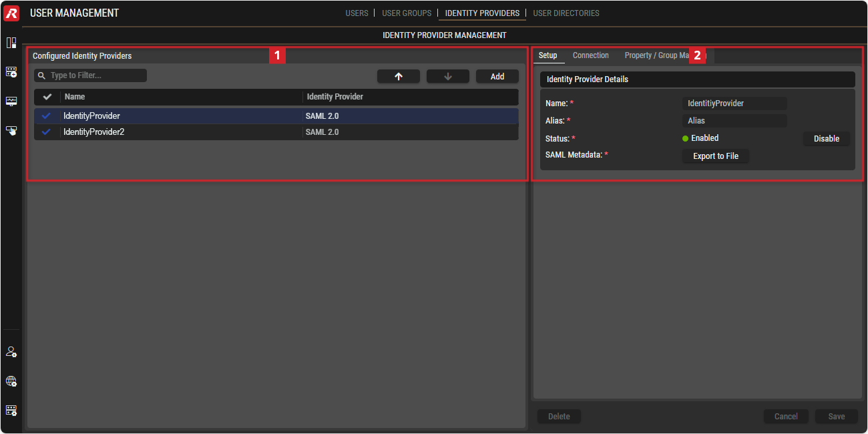Click the SAML Metadata label
Screen dimensions: 868x434
click(x=574, y=155)
